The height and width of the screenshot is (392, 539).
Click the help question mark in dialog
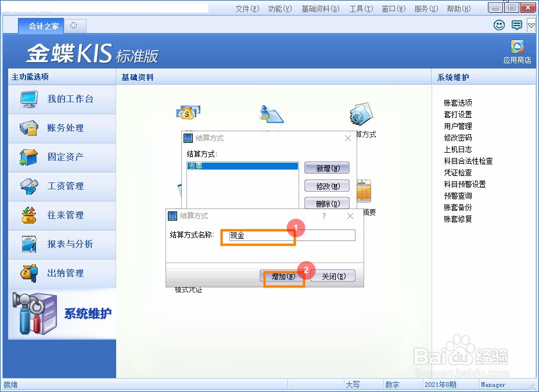(x=324, y=216)
